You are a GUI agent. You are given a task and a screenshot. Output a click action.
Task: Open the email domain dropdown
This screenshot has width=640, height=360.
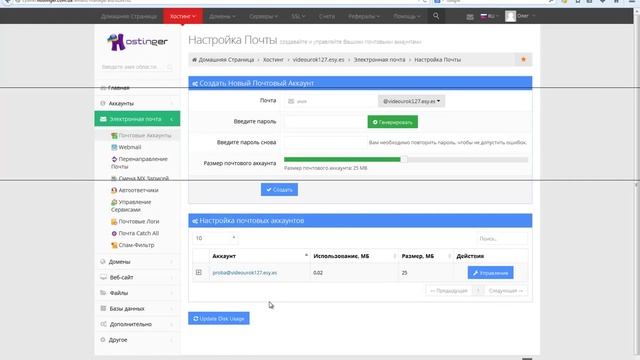tap(411, 101)
